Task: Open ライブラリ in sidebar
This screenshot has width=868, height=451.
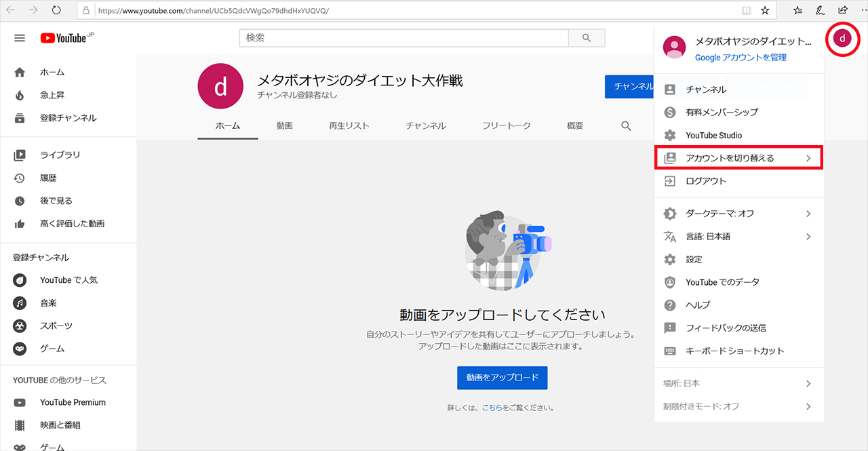Action: point(68,155)
